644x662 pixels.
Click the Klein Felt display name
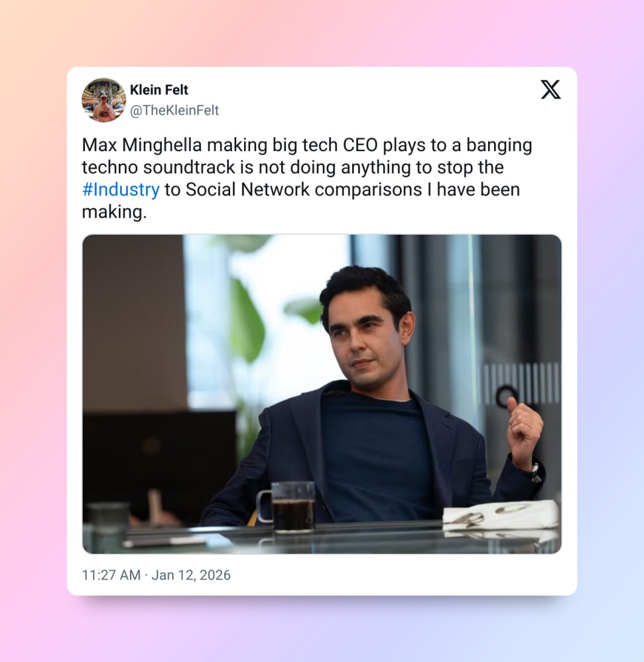click(159, 90)
